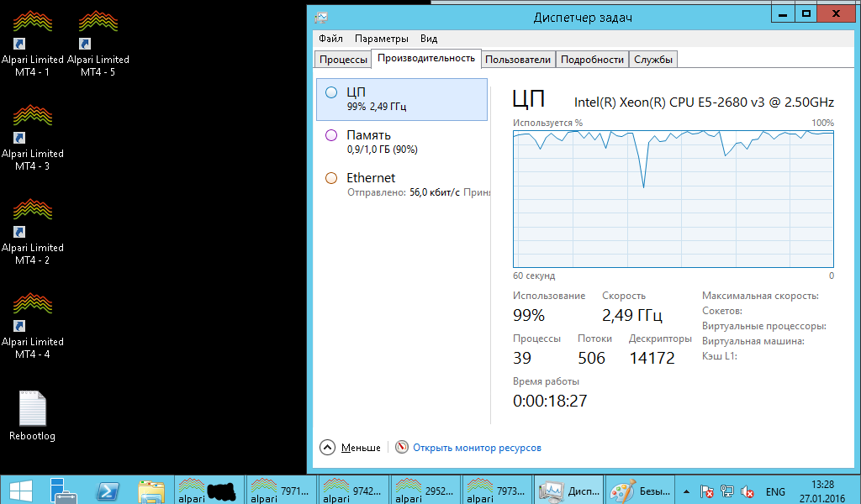Open Action Center flag tray icon

(x=707, y=491)
